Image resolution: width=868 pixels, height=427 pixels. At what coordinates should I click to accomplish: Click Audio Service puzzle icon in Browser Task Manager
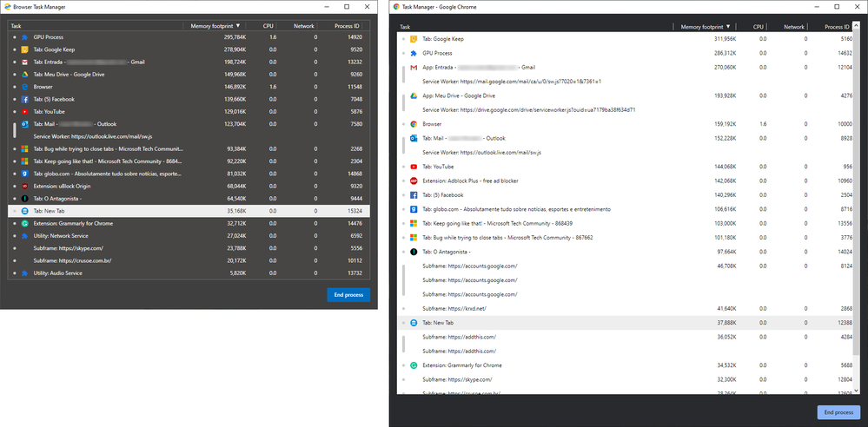[24, 273]
